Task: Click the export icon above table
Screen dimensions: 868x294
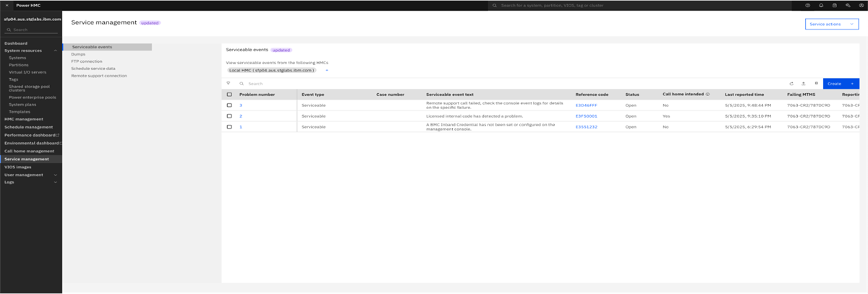Action: [x=804, y=84]
